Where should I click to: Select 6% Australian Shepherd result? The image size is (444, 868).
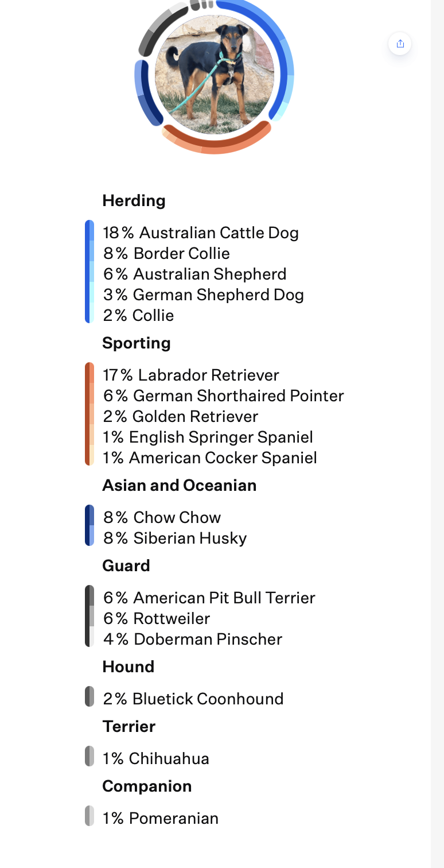tap(194, 274)
